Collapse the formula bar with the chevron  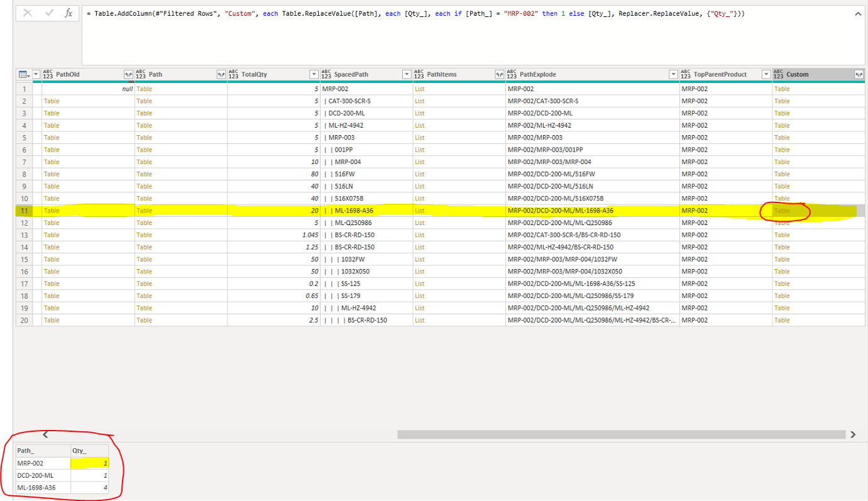[x=859, y=14]
